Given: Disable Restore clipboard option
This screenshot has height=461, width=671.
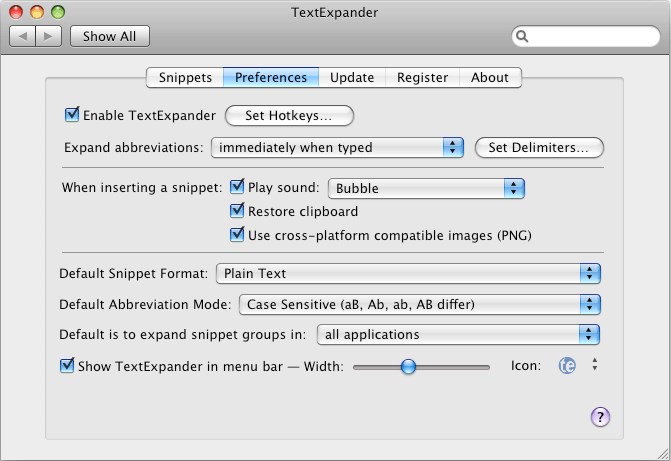Looking at the screenshot, I should (x=237, y=211).
